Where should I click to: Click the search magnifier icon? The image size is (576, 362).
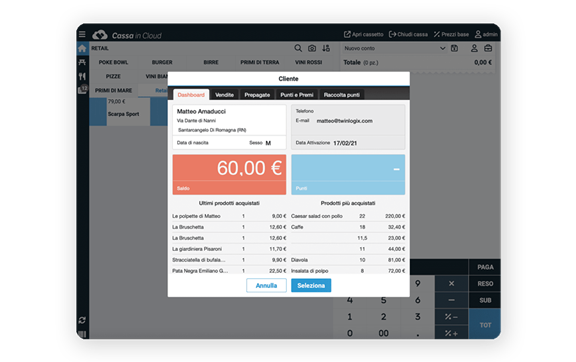click(x=298, y=48)
